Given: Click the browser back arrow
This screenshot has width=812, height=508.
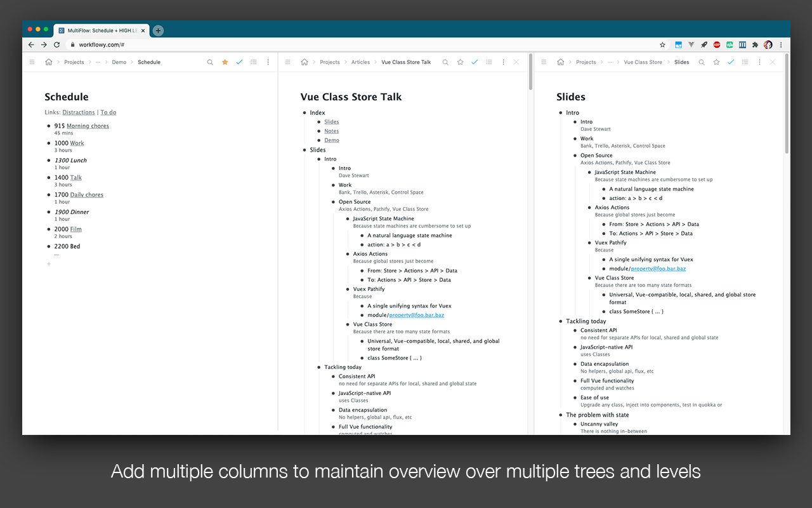Looking at the screenshot, I should pos(30,44).
